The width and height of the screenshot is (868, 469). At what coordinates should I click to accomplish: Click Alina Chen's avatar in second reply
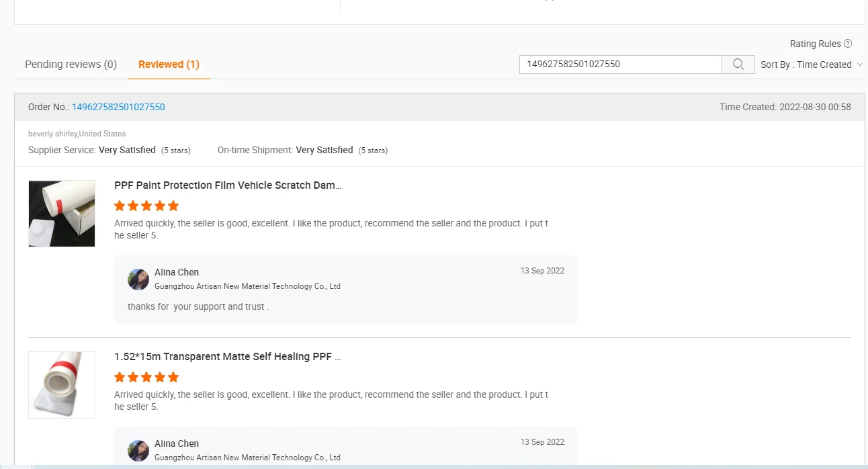138,451
